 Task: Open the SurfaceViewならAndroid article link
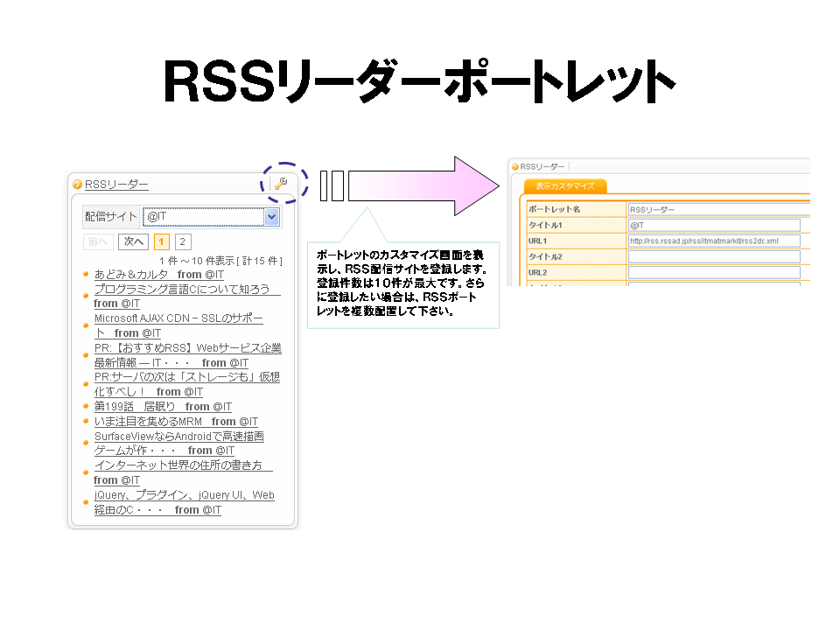(178, 437)
